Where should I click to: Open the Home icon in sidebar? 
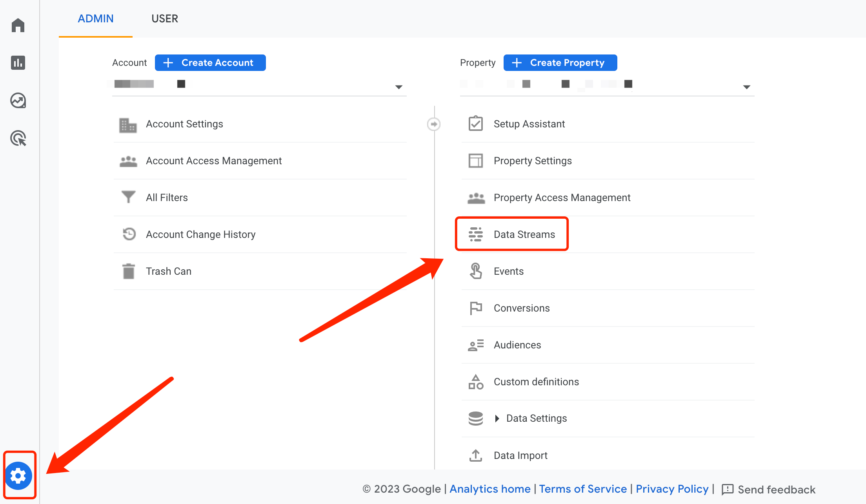coord(18,25)
